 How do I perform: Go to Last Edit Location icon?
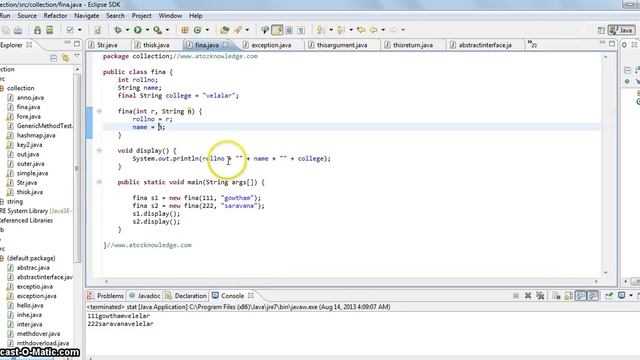(361, 30)
